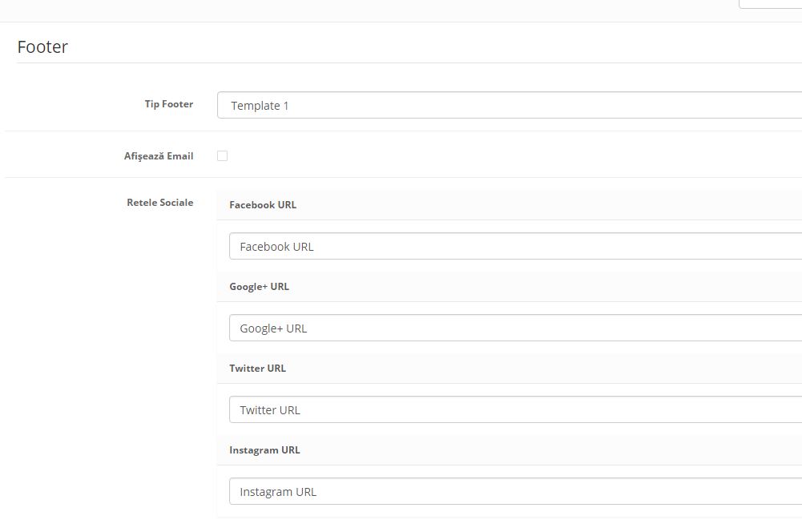Screen dimensions: 802x532
Task: Click the divider line beneath the Footer title
Action: coord(401,62)
